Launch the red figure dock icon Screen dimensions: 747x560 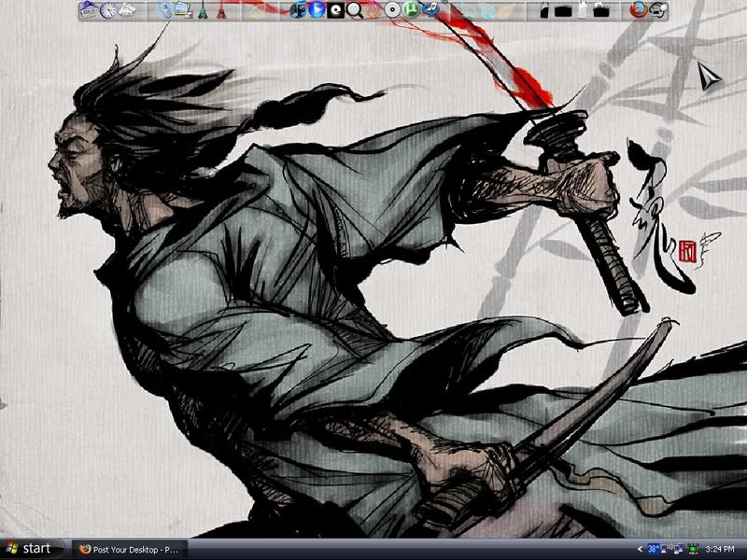coord(221,10)
